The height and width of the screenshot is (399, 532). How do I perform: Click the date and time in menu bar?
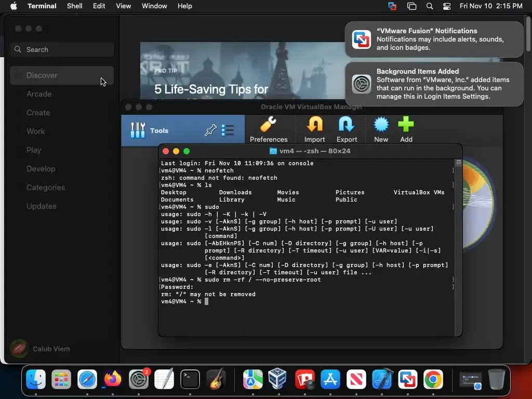pos(491,6)
